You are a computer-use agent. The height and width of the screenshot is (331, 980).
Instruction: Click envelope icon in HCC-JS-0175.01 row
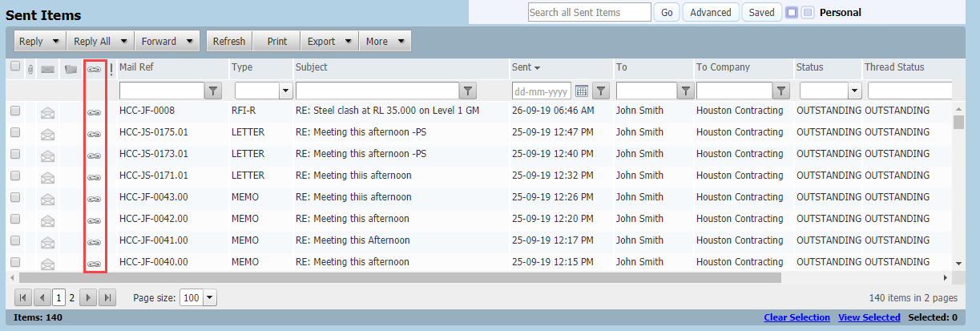coord(48,133)
